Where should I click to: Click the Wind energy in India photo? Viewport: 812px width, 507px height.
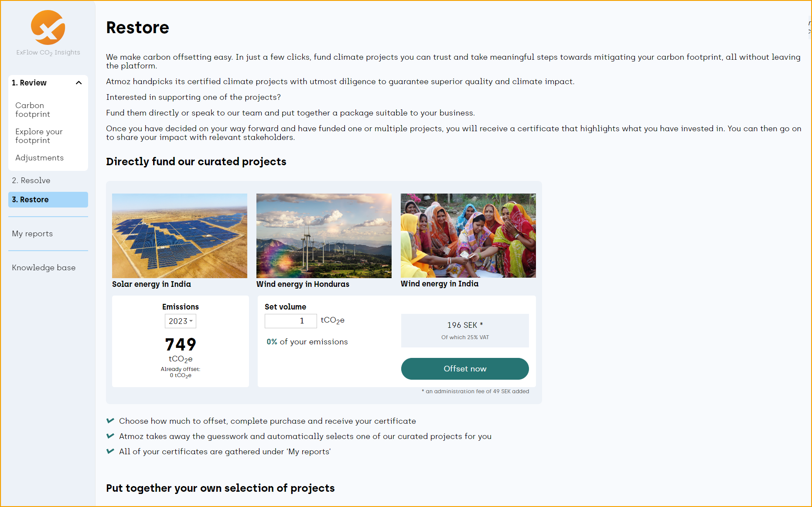[468, 235]
